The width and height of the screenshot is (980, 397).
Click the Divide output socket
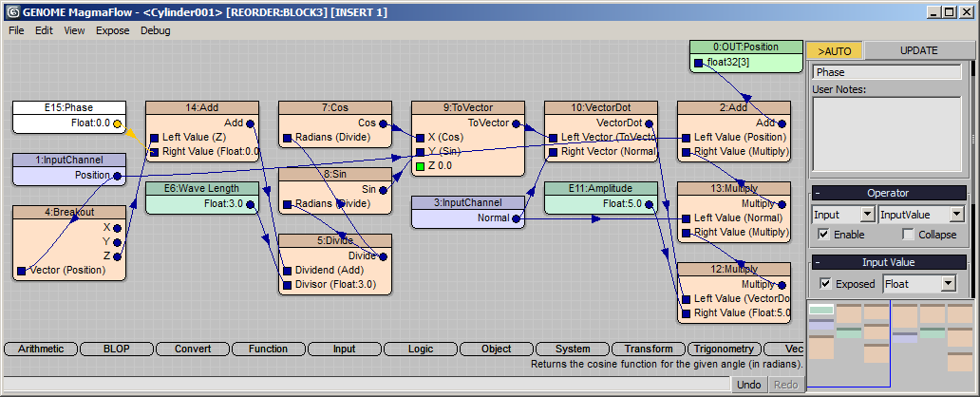coord(383,256)
